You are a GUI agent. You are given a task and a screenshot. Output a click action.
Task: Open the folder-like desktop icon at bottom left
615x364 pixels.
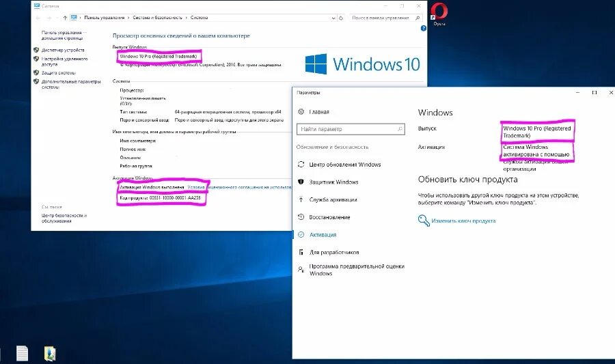click(x=50, y=354)
